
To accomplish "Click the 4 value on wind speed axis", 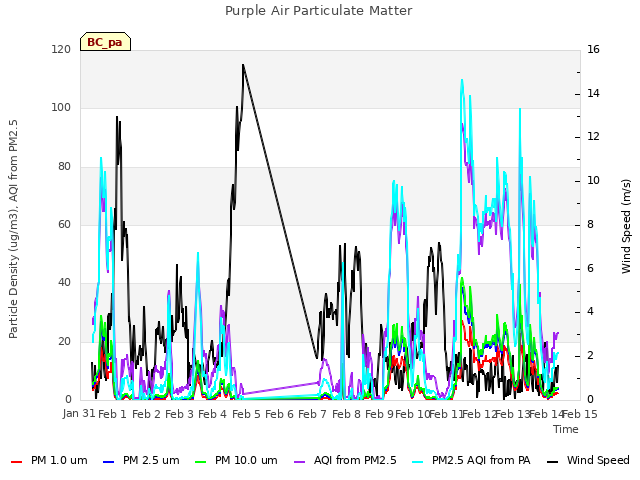I will coord(591,312).
